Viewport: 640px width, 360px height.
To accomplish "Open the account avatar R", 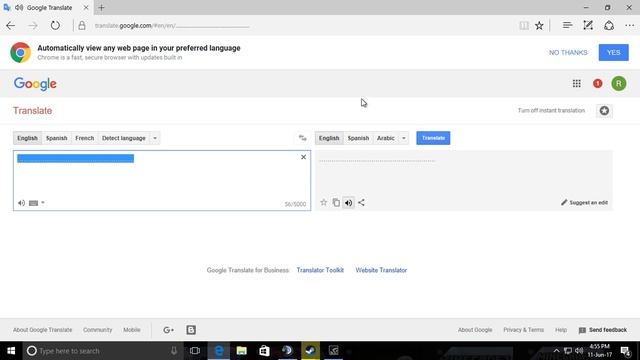I will [619, 84].
